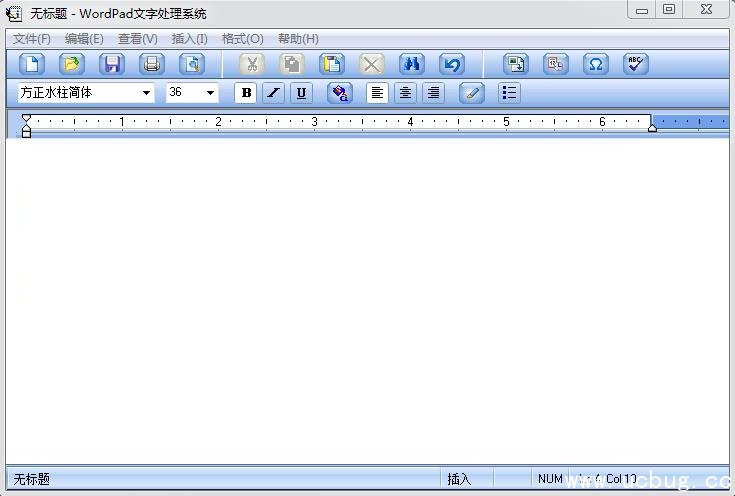Center align the text
The height and width of the screenshot is (496, 735).
[405, 93]
